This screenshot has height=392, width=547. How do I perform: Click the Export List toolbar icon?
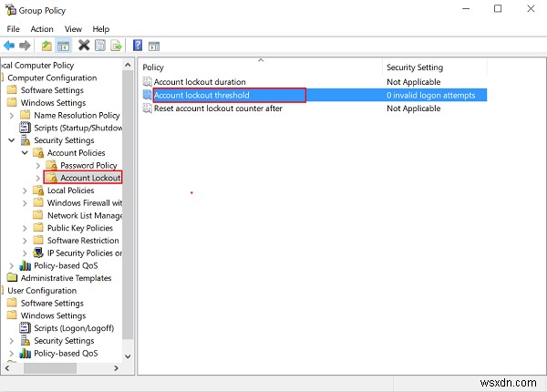(x=116, y=46)
